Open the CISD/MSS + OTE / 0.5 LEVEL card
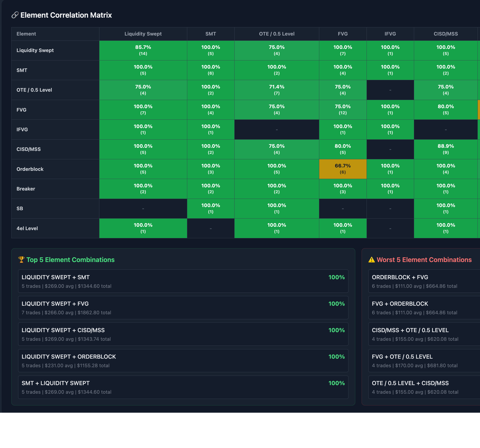The height and width of the screenshot is (448, 480). 424,334
